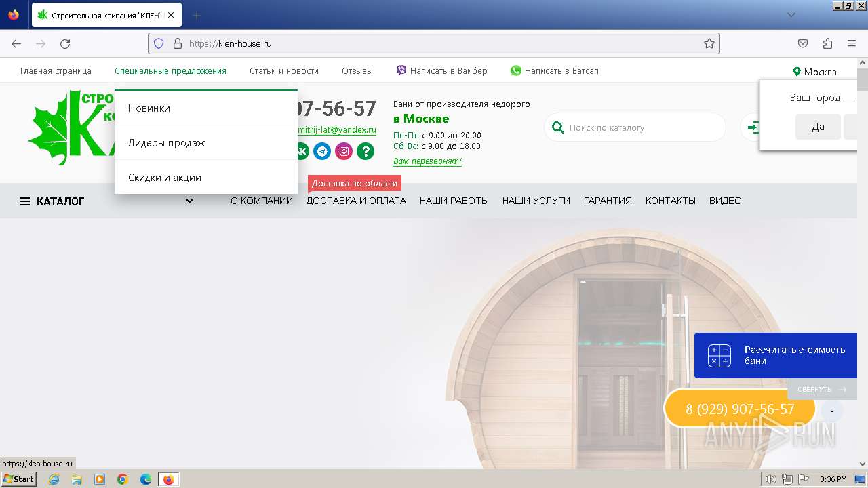Launch Microsoft Edge from the taskbar
The height and width of the screenshot is (488, 868).
(x=146, y=479)
